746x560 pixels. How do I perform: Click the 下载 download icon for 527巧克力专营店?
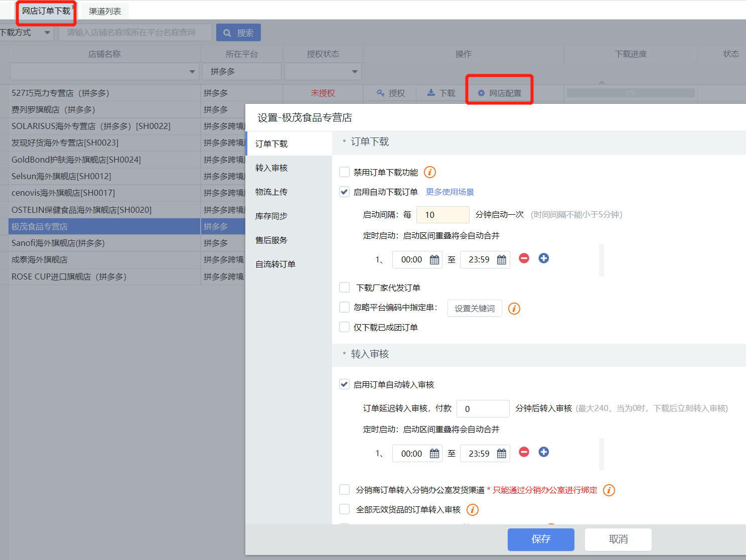[x=431, y=93]
